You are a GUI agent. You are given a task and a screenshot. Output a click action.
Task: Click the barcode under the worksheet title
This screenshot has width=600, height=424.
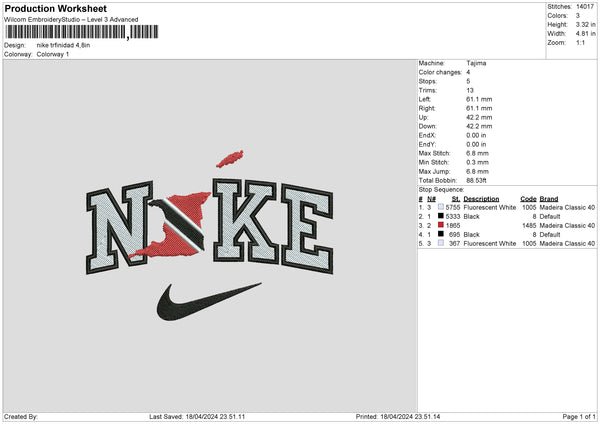tap(82, 32)
